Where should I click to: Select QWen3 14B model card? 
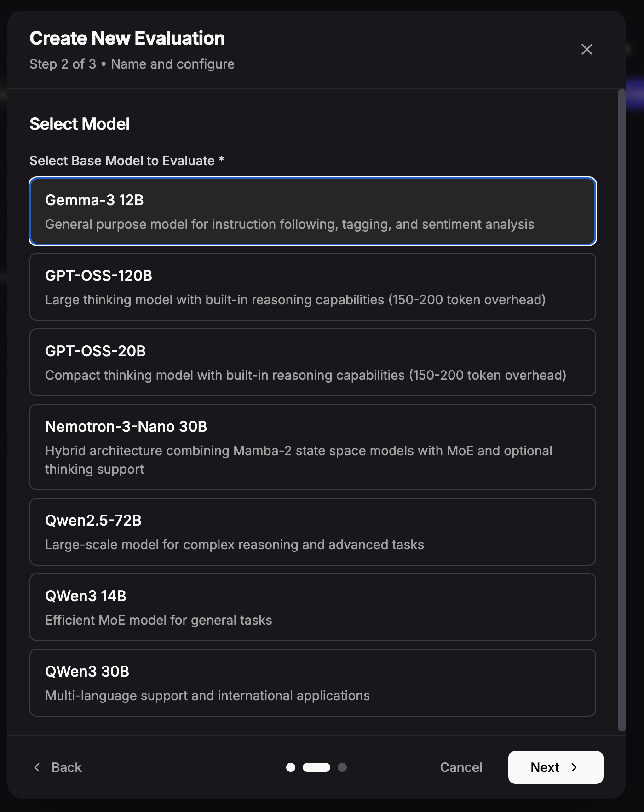pyautogui.click(x=313, y=607)
